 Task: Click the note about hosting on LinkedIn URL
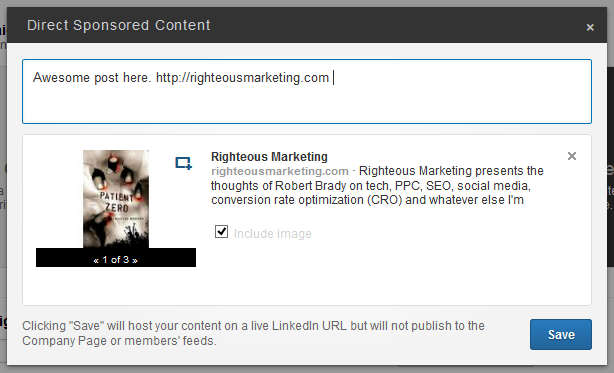point(253,333)
